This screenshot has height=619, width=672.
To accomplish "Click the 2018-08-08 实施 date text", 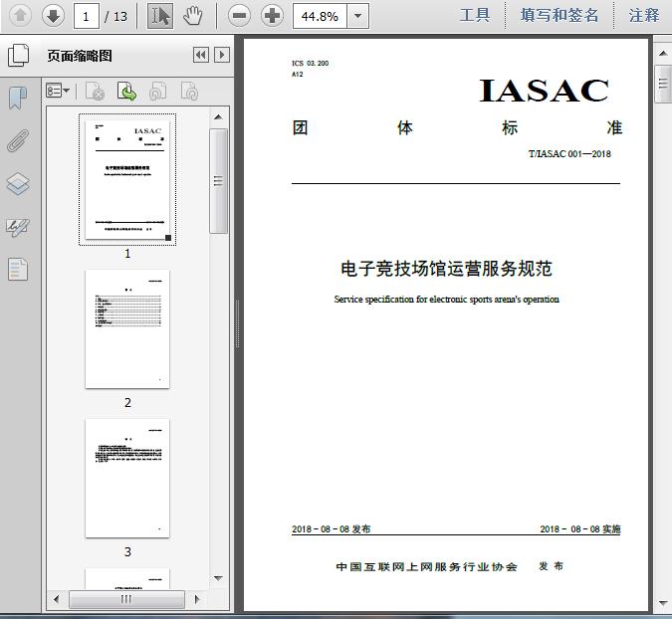I will pos(579,529).
